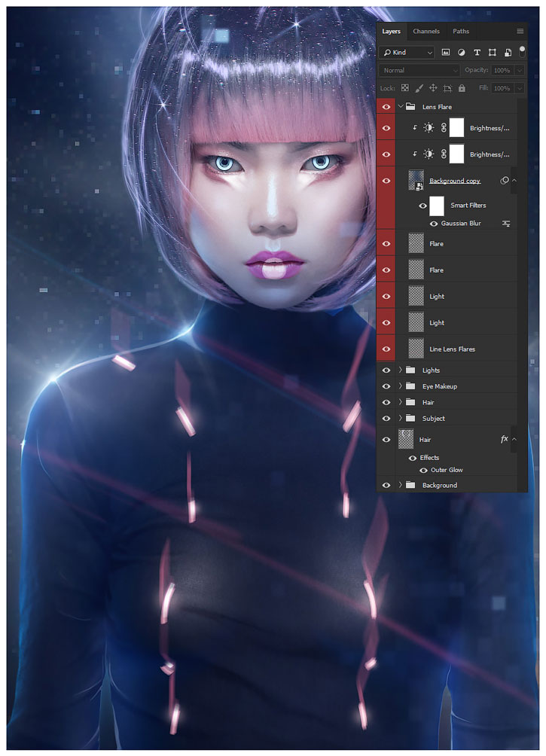Select the Background copy layer name
This screenshot has height=756, width=546.
455,181
